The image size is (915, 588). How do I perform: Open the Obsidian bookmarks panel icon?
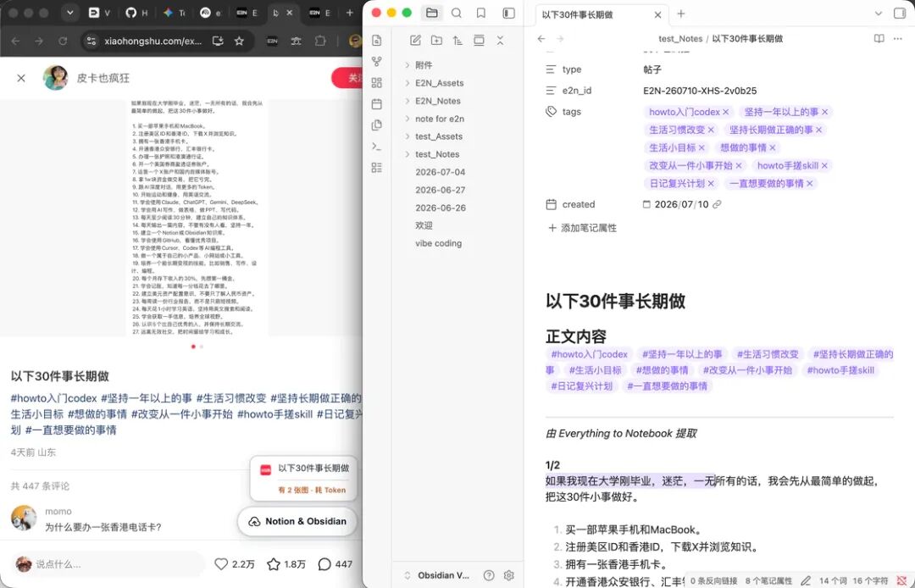click(481, 13)
